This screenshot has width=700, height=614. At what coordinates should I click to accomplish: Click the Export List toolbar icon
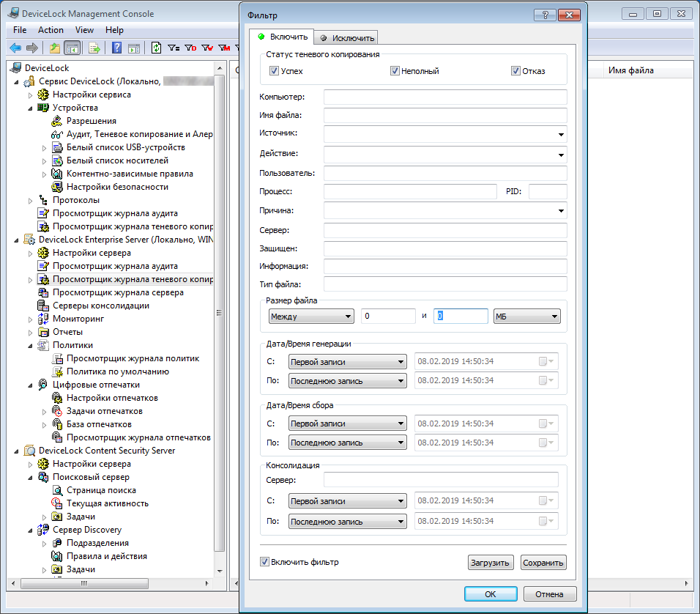pos(94,48)
